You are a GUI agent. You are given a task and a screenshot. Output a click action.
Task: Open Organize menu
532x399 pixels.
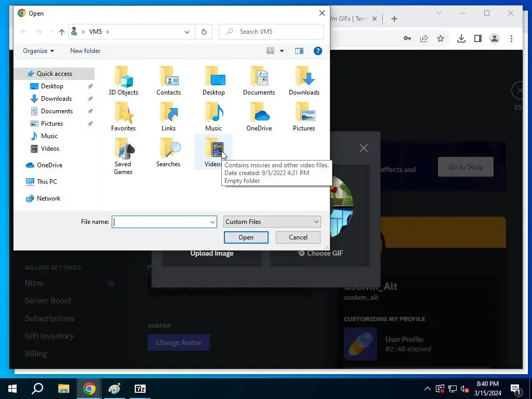[38, 51]
